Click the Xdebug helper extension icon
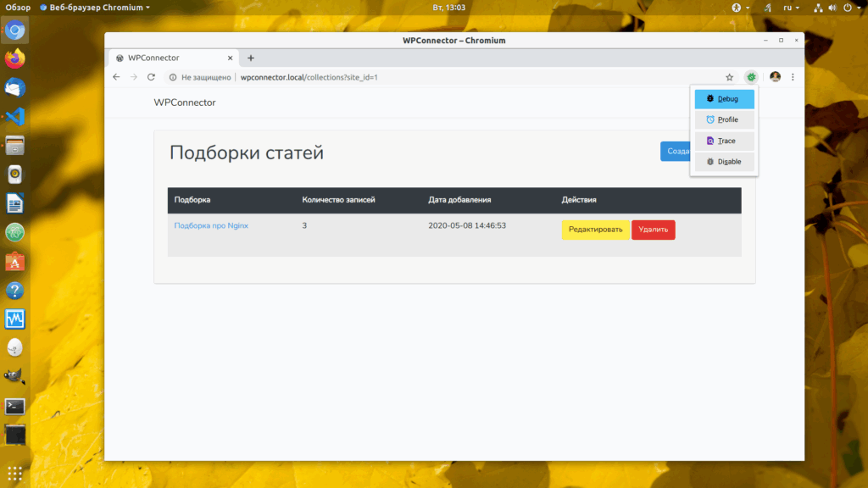This screenshot has height=488, width=868. pyautogui.click(x=751, y=77)
